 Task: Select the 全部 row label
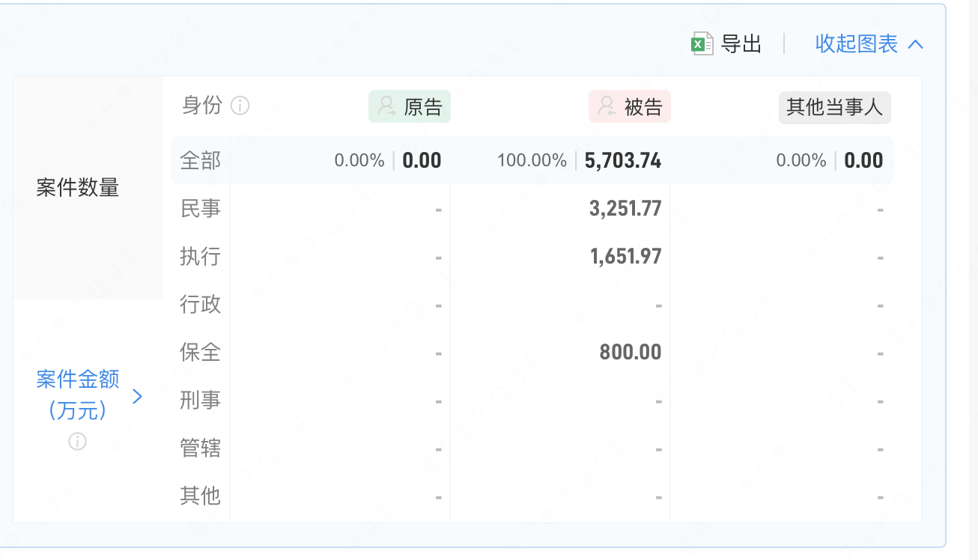[200, 160]
